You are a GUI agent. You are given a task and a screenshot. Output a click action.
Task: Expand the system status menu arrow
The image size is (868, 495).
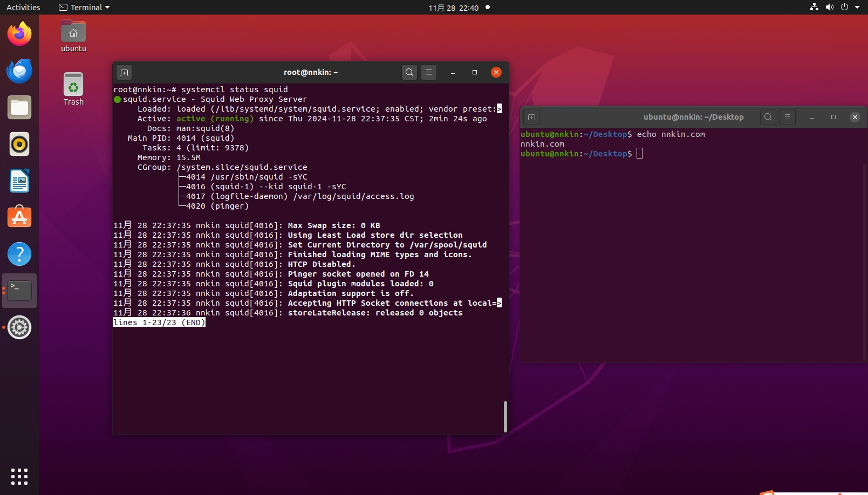[857, 8]
